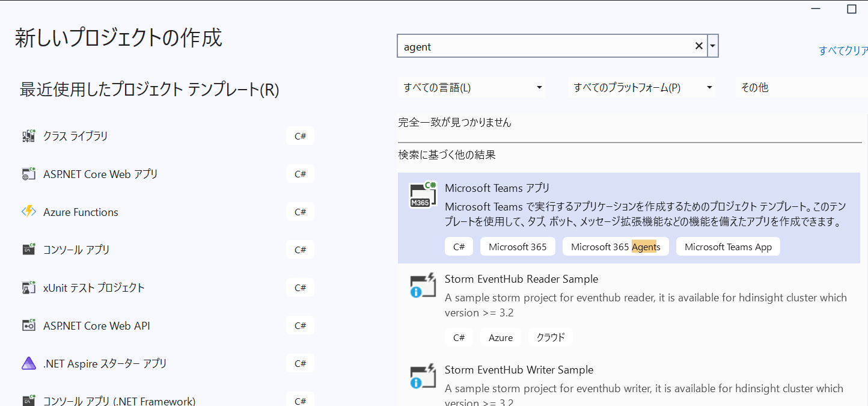The width and height of the screenshot is (868, 406).
Task: Click the コンソール アプリ icon in recent templates
Action: point(28,250)
